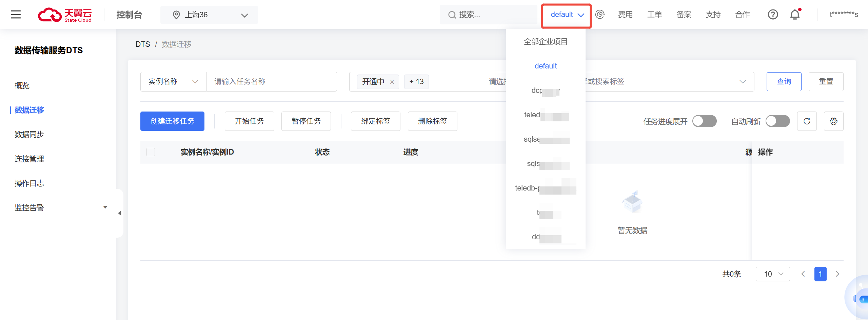Open the hamburger navigation menu
Viewport: 868px width, 320px height.
[16, 15]
